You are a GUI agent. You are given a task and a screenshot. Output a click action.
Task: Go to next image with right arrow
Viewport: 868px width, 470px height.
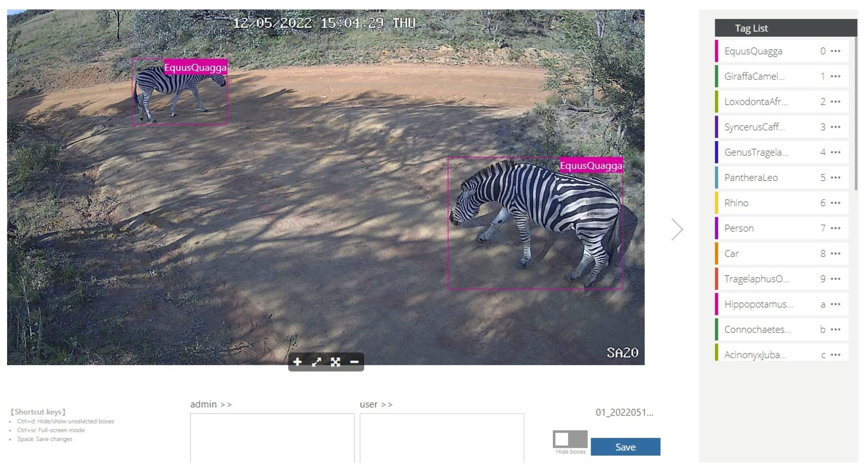tap(677, 229)
